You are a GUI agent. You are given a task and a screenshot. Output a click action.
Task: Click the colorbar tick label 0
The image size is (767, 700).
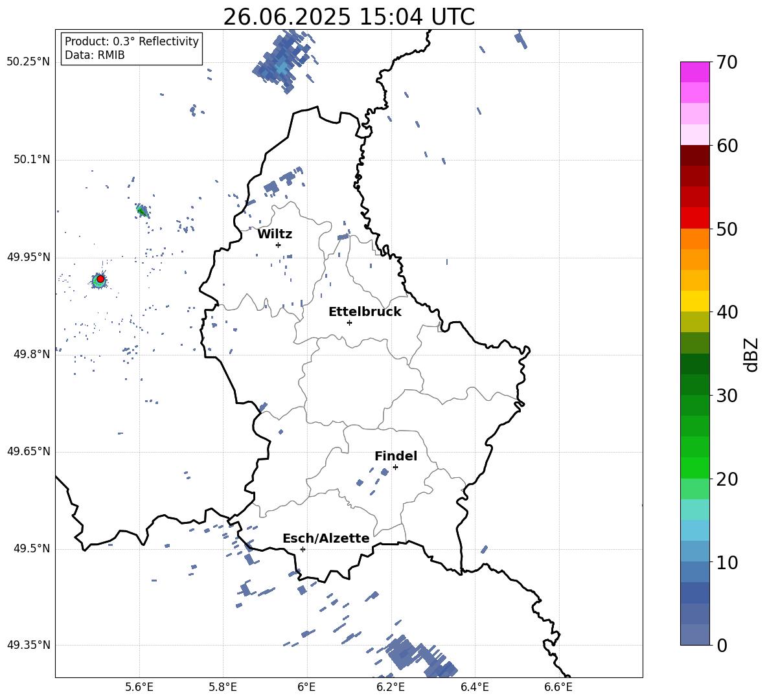pos(722,645)
